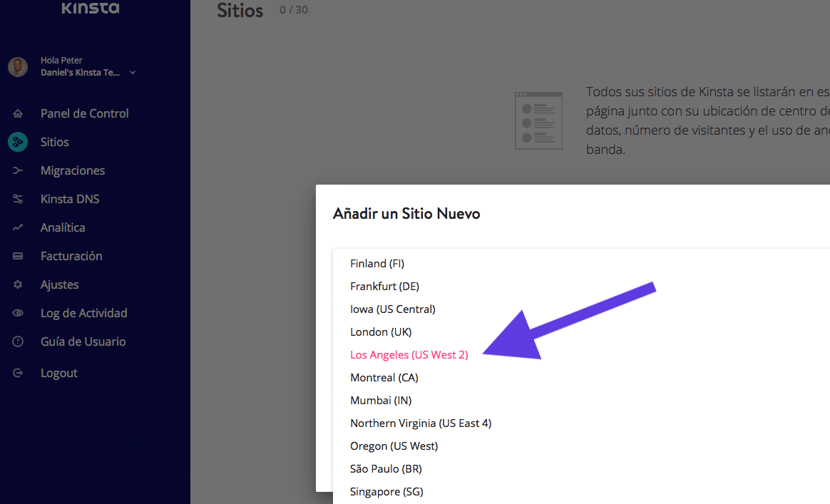Open the Log de Actividad menu item

pos(83,313)
